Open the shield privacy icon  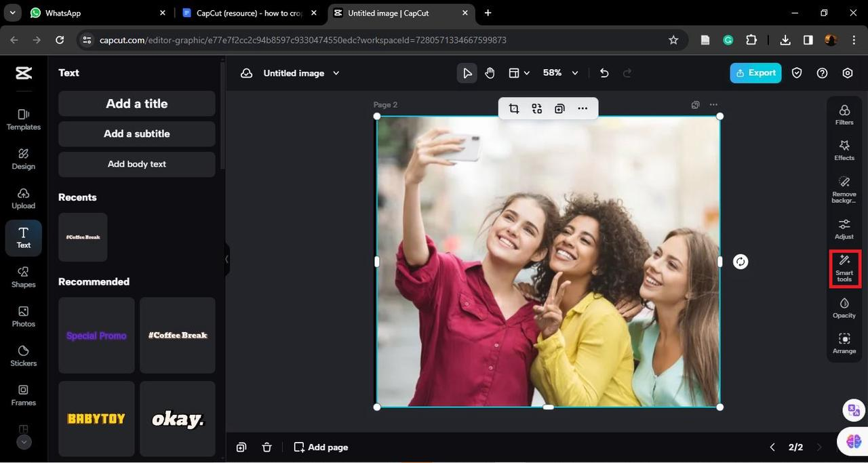point(797,73)
